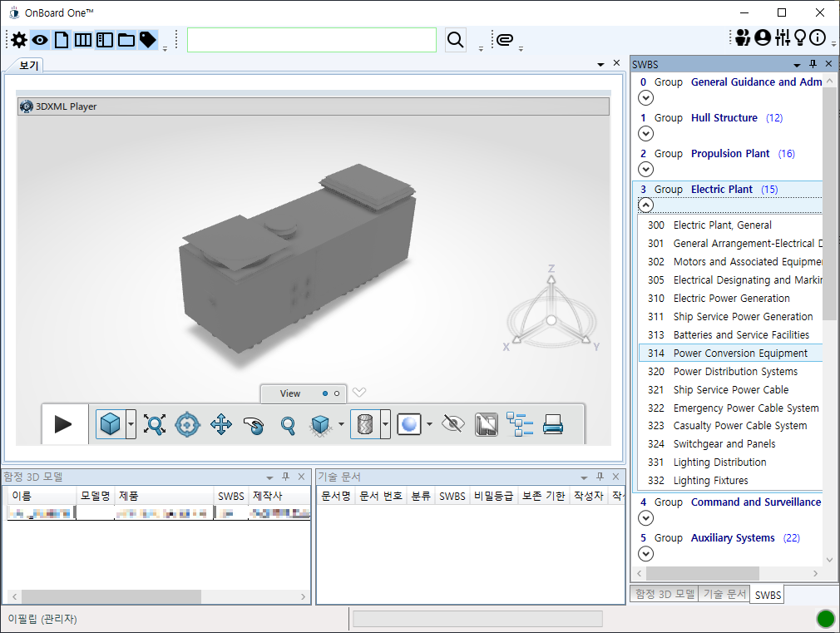Viewport: 840px width, 633px height.
Task: Open the structure tree icon in the player toolbar
Action: pos(520,424)
